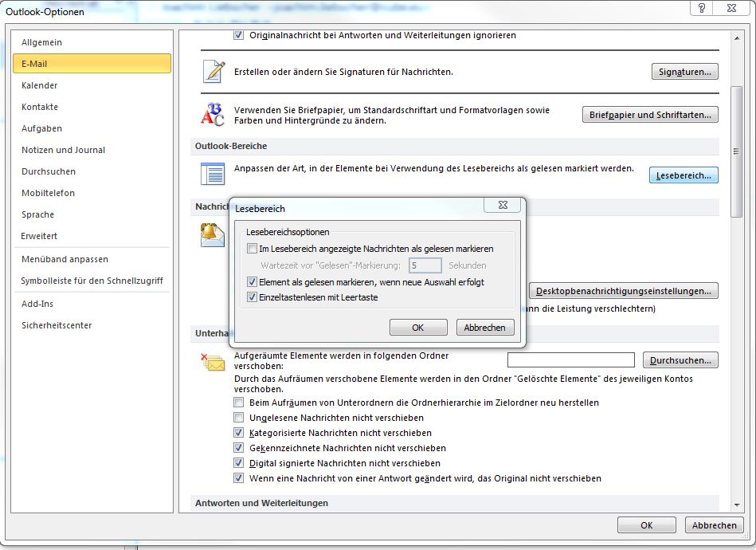
Task: Close the Outlook-Optionen window
Action: click(x=731, y=8)
